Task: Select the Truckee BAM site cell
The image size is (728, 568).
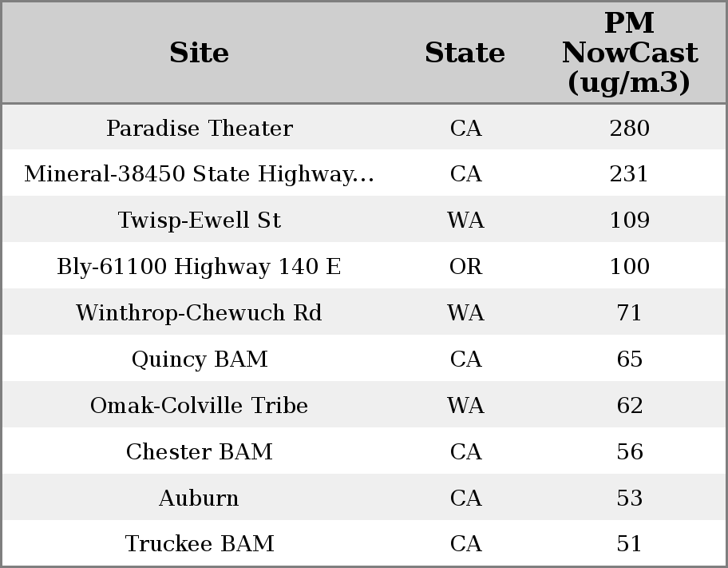Action: point(199,544)
